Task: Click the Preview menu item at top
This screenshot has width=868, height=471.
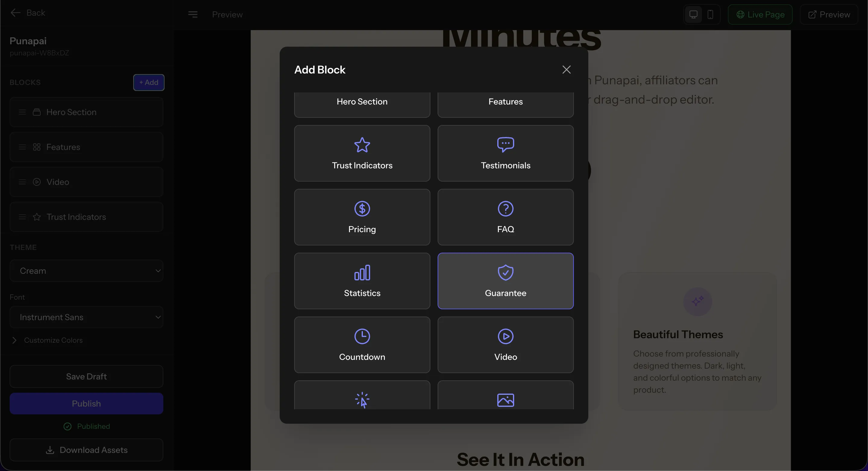Action: pyautogui.click(x=227, y=14)
